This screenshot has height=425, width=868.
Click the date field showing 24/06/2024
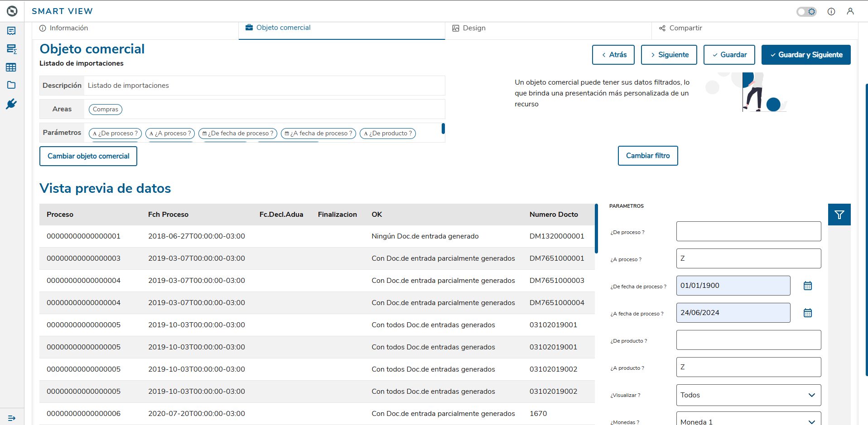tap(733, 313)
